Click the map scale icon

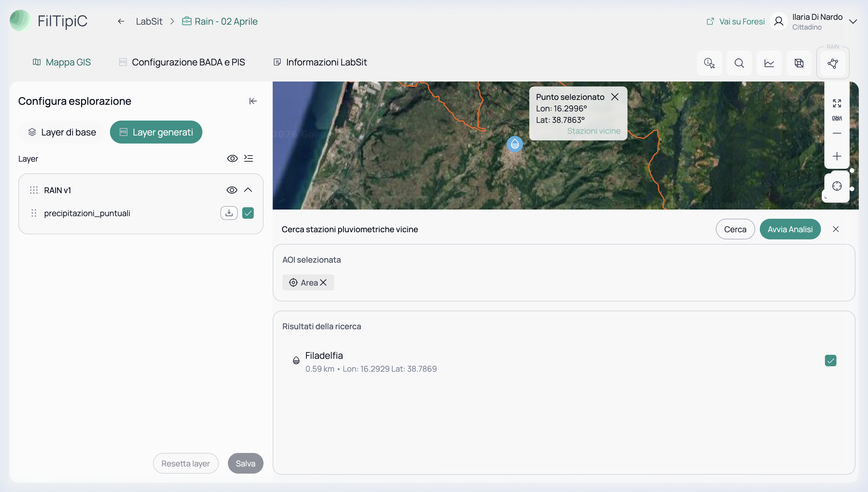point(837,118)
